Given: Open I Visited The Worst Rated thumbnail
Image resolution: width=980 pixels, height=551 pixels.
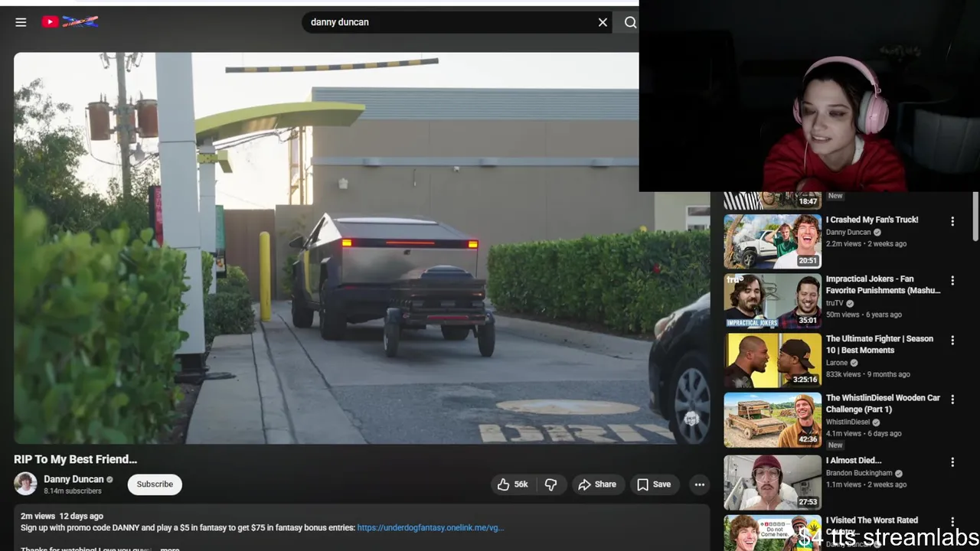Looking at the screenshot, I should [773, 533].
